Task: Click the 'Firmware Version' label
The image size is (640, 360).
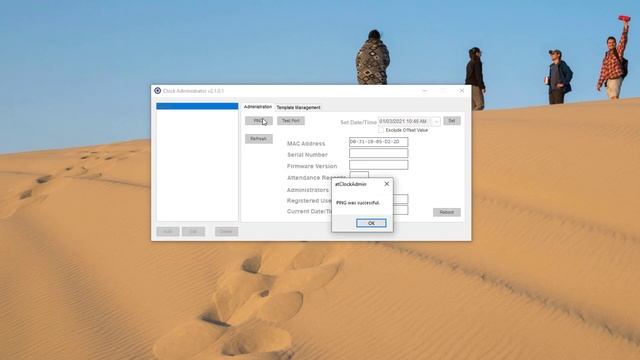Action: point(312,166)
